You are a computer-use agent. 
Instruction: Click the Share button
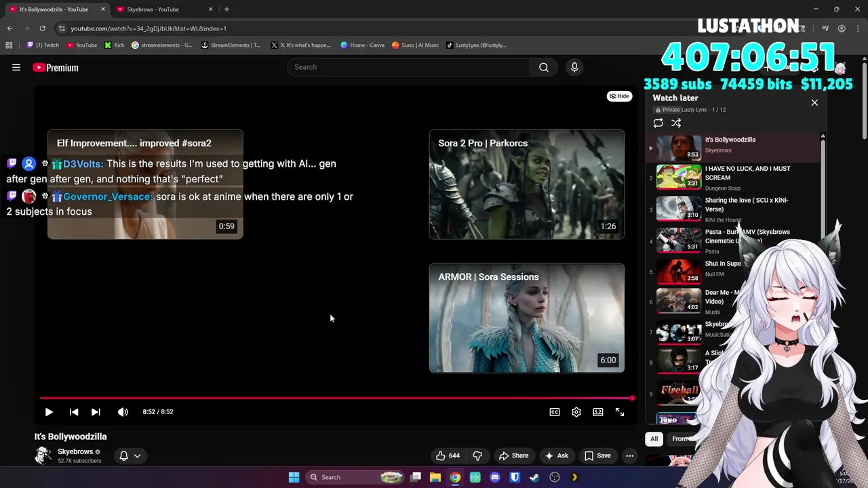[x=513, y=455]
